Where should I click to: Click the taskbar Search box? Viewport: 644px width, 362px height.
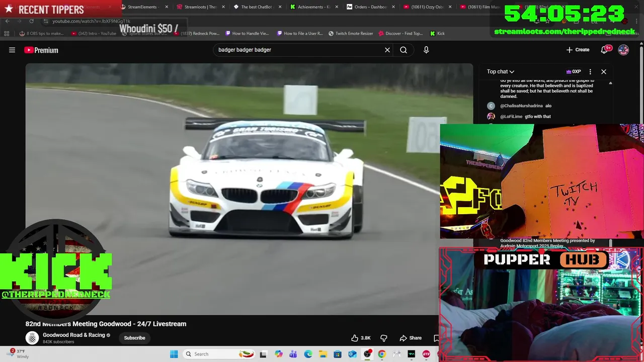[x=219, y=354]
